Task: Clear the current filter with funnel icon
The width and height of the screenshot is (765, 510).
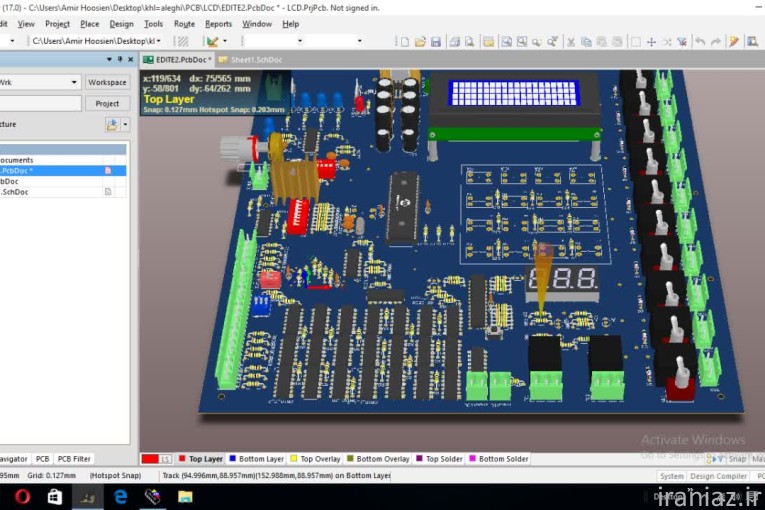Action: pos(682,42)
